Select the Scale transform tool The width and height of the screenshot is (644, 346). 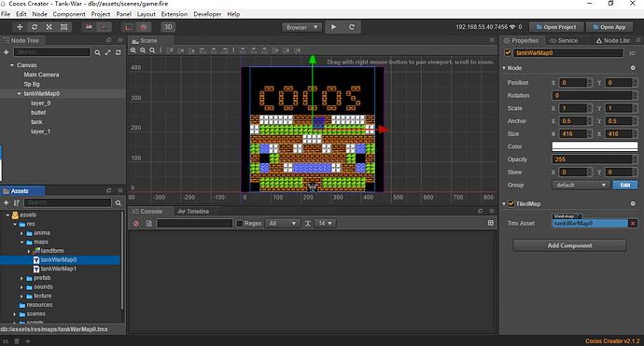point(49,27)
